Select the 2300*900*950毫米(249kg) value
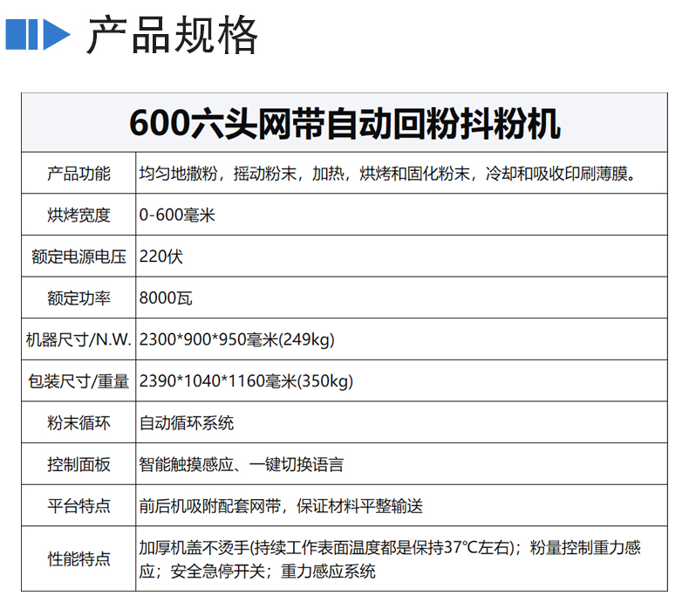Screen dimensions: 689x616 [236, 340]
